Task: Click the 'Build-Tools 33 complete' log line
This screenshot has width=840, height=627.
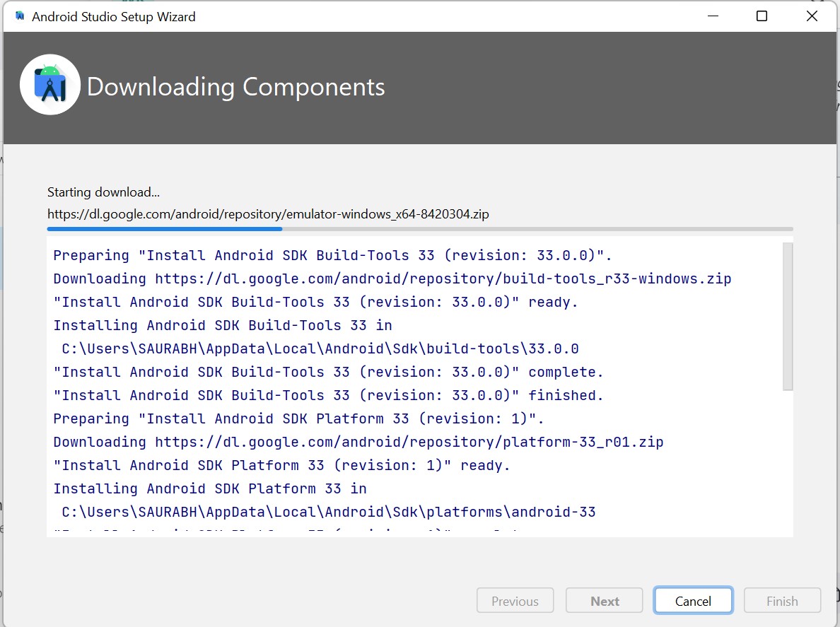Action: pos(327,371)
